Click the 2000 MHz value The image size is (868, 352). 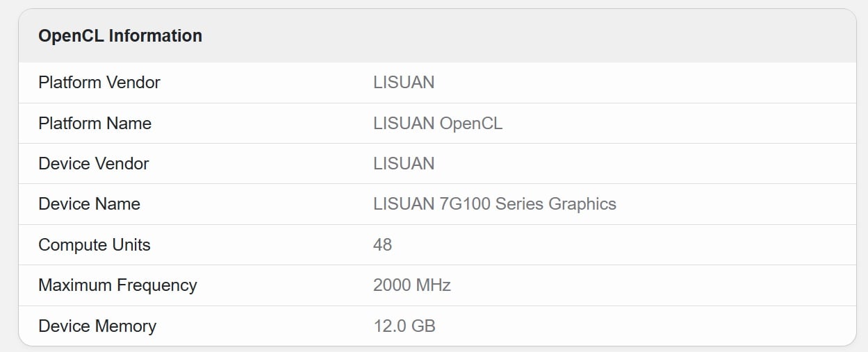pos(412,285)
